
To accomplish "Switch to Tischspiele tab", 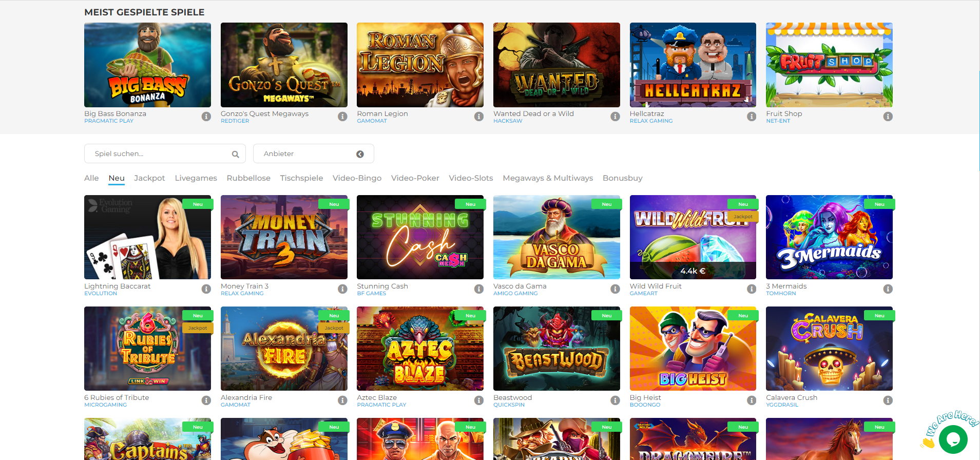I will click(301, 178).
